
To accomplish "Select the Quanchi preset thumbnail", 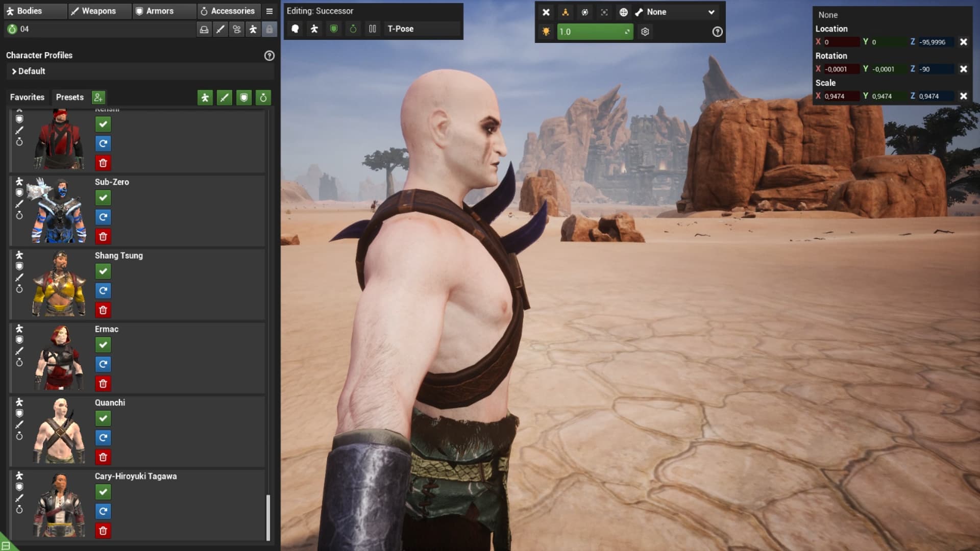I will [59, 431].
